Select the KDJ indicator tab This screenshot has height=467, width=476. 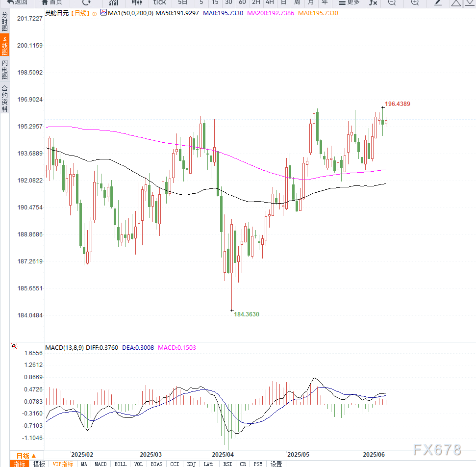pos(191,464)
